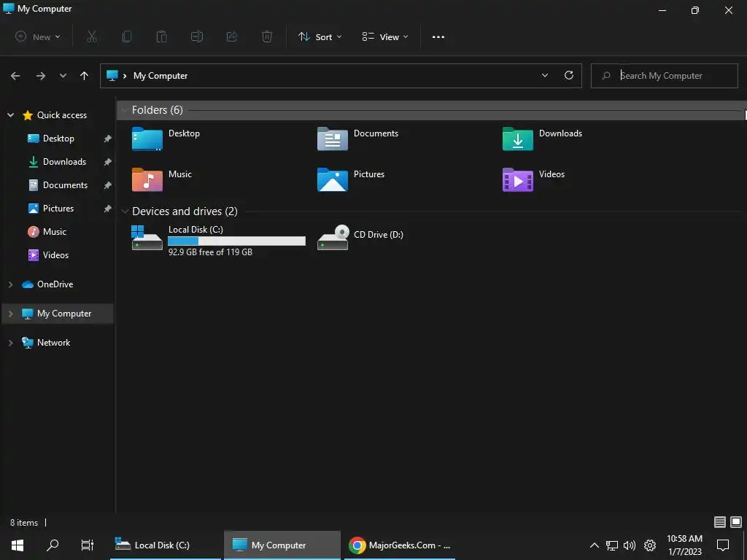Click the Paste clipboard icon
Screen dimensions: 747x560
(162, 36)
